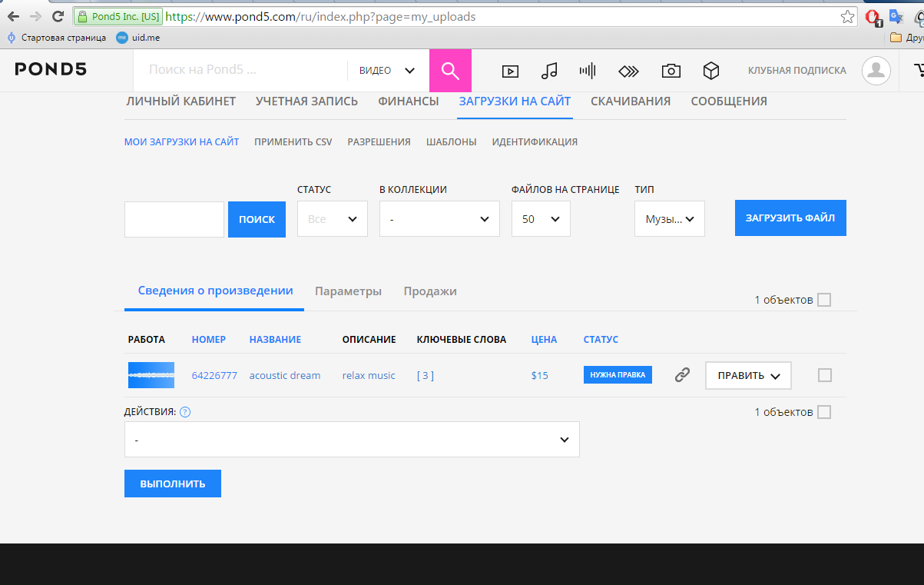
Task: Click the acoustic dream waveform thumbnail
Action: tap(151, 375)
